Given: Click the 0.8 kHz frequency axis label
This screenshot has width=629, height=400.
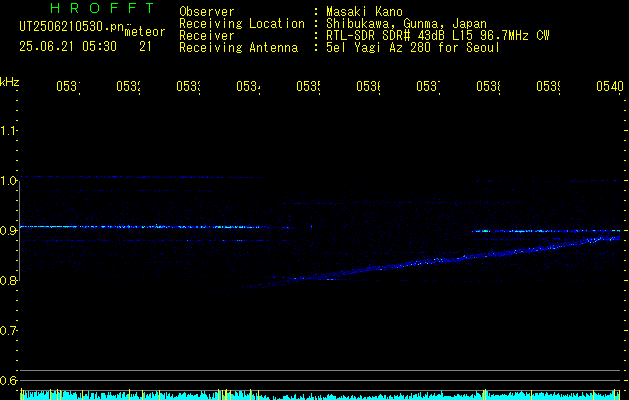Looking at the screenshot, I should pos(8,280).
